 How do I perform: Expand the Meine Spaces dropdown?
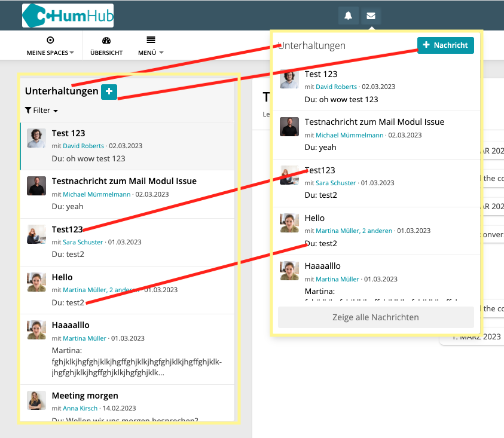pos(50,46)
